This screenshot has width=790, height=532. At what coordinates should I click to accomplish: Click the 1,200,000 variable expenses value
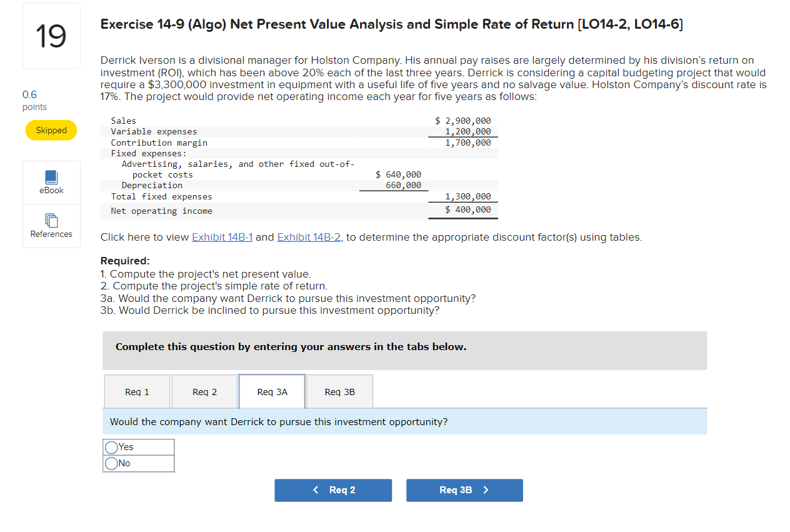467,131
